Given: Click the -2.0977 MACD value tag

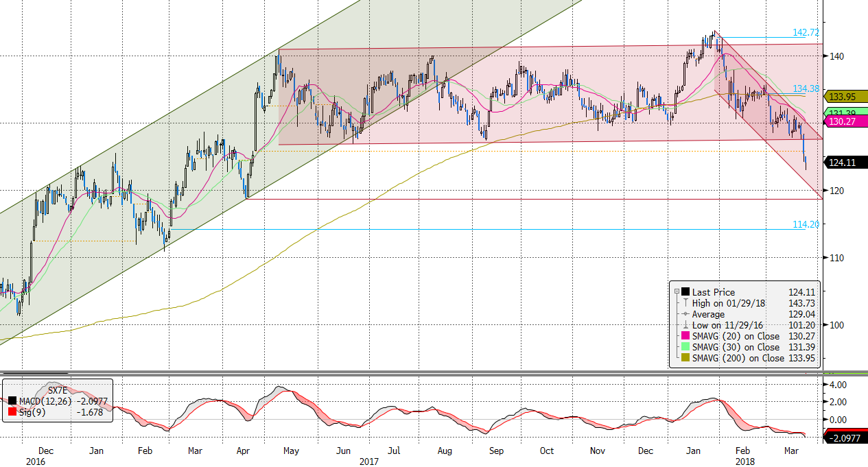Looking at the screenshot, I should [845, 438].
